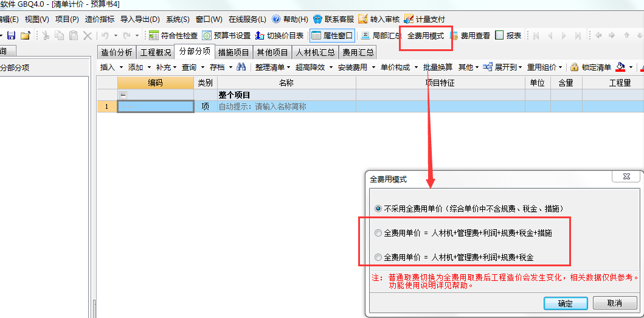Open 报表 reports

click(x=508, y=36)
